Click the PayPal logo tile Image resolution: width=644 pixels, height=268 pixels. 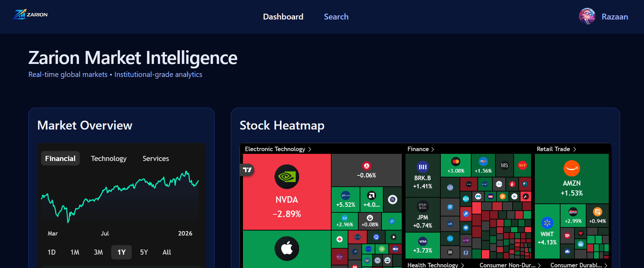(x=466, y=214)
